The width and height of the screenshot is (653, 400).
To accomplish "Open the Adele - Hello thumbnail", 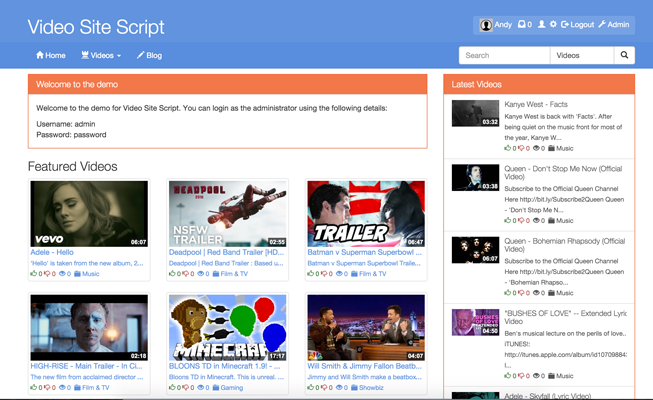I will coord(89,214).
